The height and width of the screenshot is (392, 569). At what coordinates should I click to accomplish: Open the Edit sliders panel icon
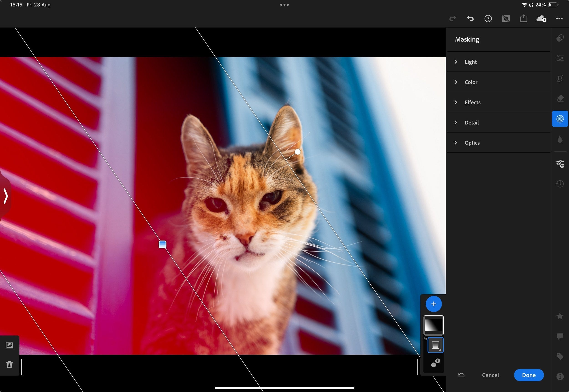click(560, 58)
